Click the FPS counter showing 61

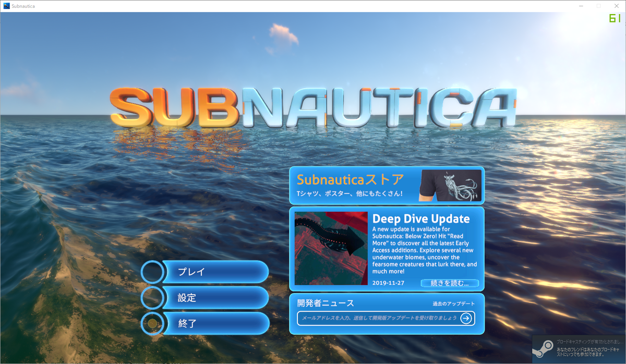tap(615, 18)
